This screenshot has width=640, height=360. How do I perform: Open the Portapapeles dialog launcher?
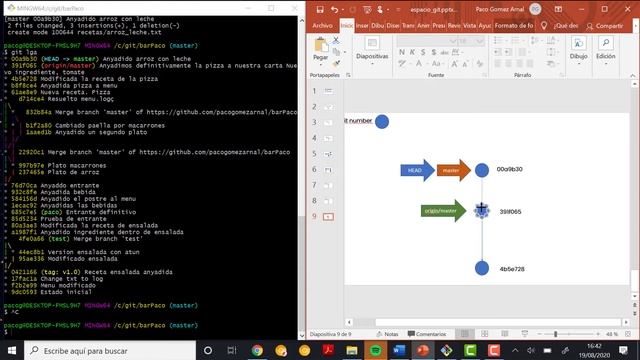(x=348, y=75)
